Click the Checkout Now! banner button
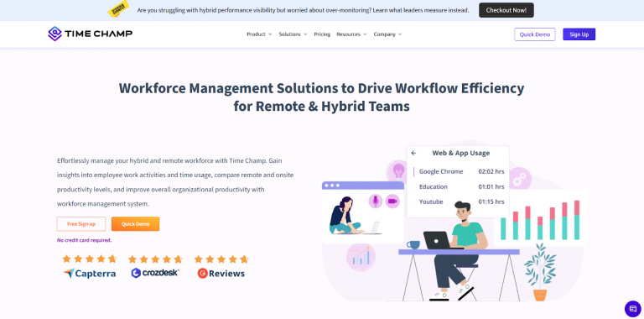The height and width of the screenshot is (319, 644). coord(506,10)
